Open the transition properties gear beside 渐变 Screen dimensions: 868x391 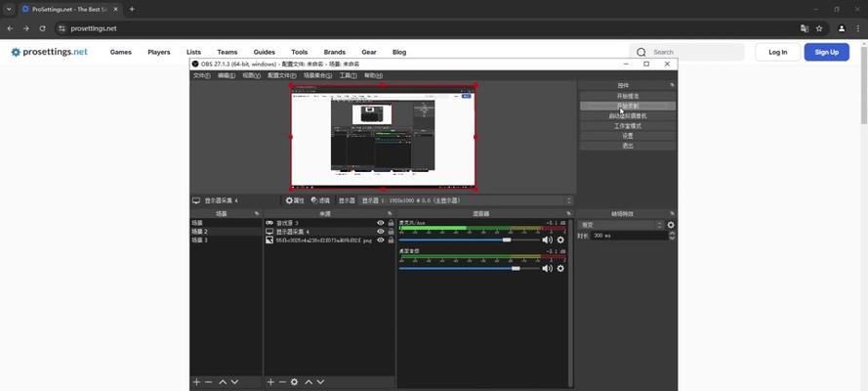[x=671, y=225]
